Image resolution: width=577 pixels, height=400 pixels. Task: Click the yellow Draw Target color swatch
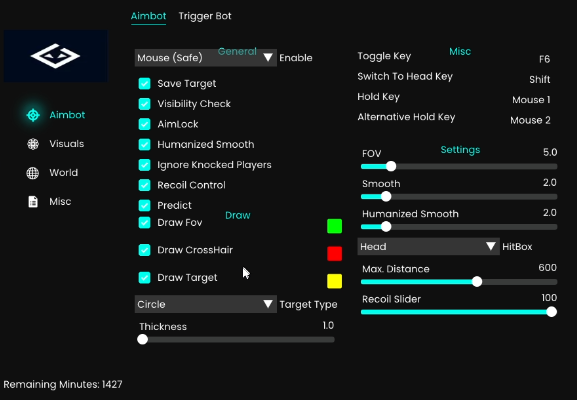tap(334, 281)
